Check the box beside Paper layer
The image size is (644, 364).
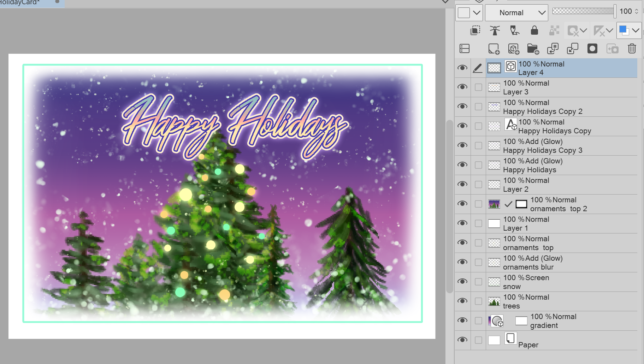[x=478, y=340]
